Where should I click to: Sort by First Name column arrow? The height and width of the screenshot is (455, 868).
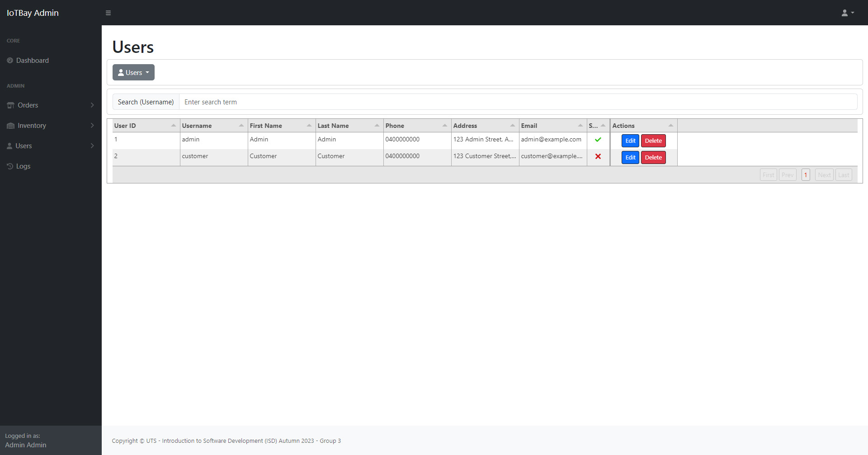pos(309,126)
